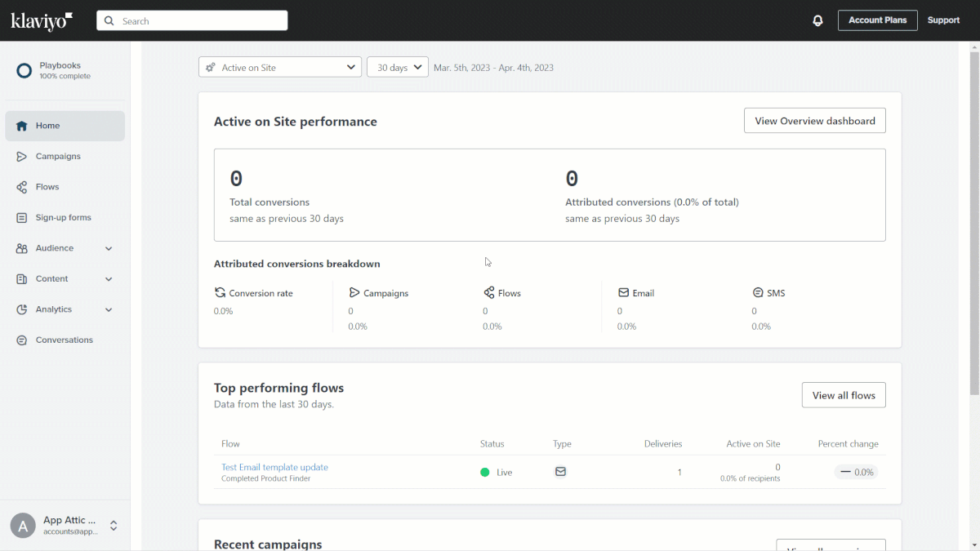This screenshot has width=980, height=551.
Task: Click the Sign-up forms sidebar icon
Action: (x=22, y=218)
